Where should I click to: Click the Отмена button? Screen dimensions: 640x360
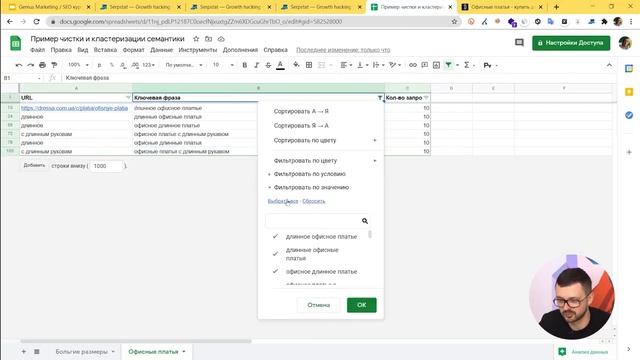[x=318, y=305]
